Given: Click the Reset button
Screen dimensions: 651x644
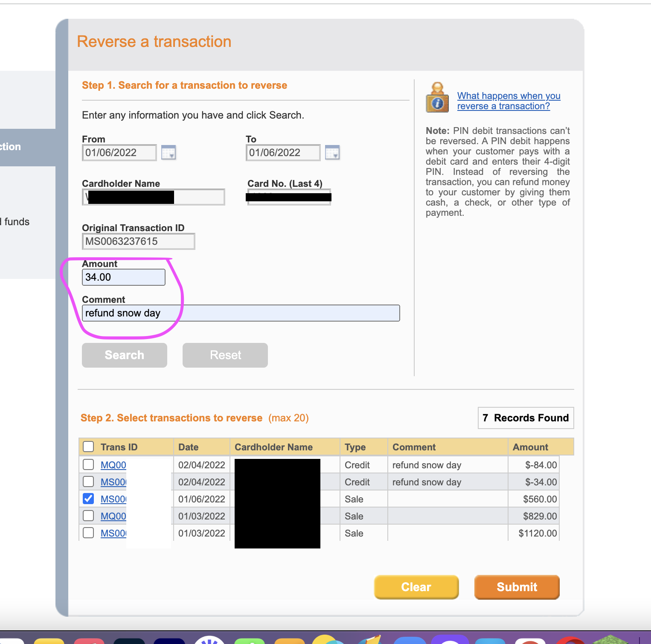Looking at the screenshot, I should [225, 355].
